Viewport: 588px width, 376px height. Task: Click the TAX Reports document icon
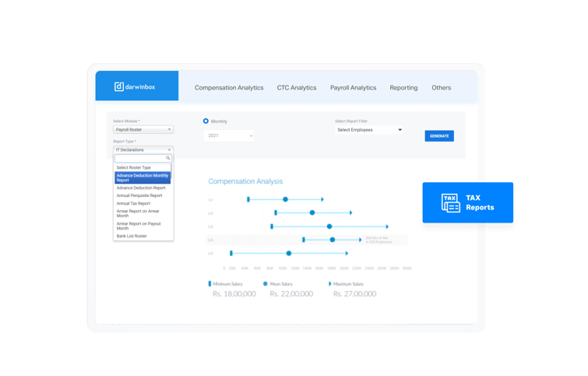coord(450,203)
